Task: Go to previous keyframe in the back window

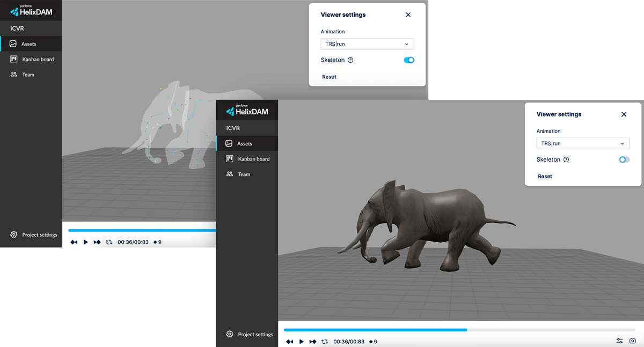Action: pos(74,242)
